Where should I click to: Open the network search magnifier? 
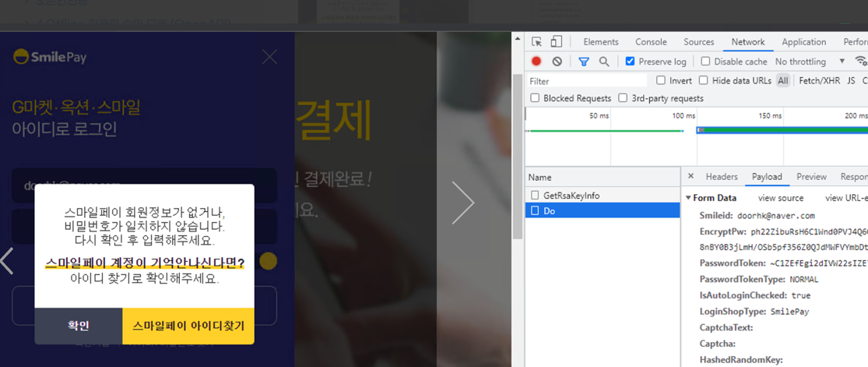[605, 62]
